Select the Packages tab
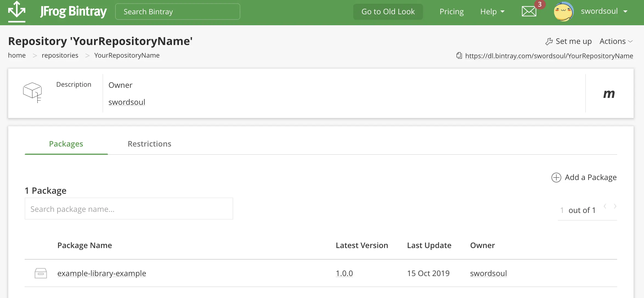The image size is (644, 298). (x=66, y=144)
